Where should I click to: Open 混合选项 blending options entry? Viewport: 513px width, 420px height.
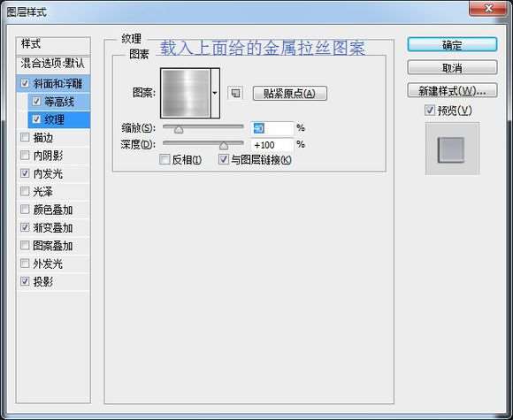[53, 63]
